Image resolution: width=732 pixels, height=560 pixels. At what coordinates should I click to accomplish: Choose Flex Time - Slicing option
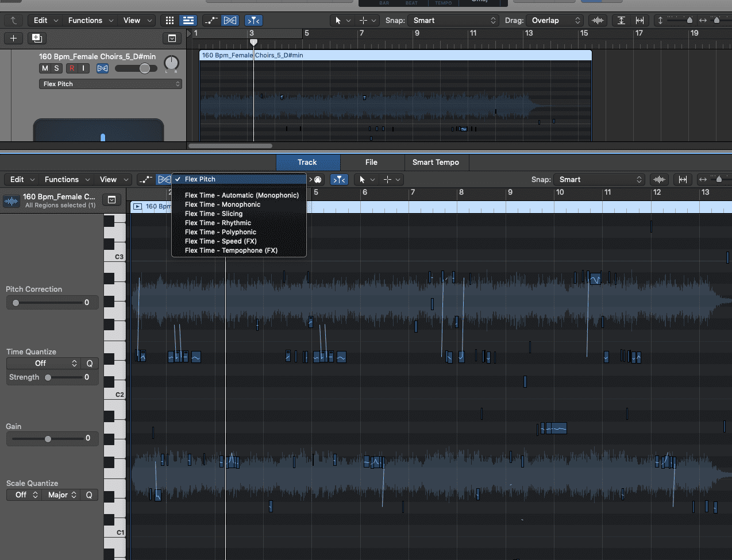pyautogui.click(x=239, y=214)
